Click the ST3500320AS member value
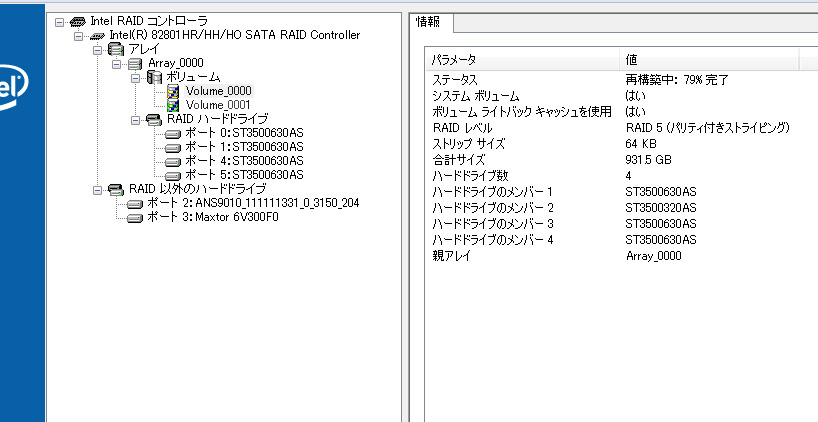The width and height of the screenshot is (818, 422). 660,208
